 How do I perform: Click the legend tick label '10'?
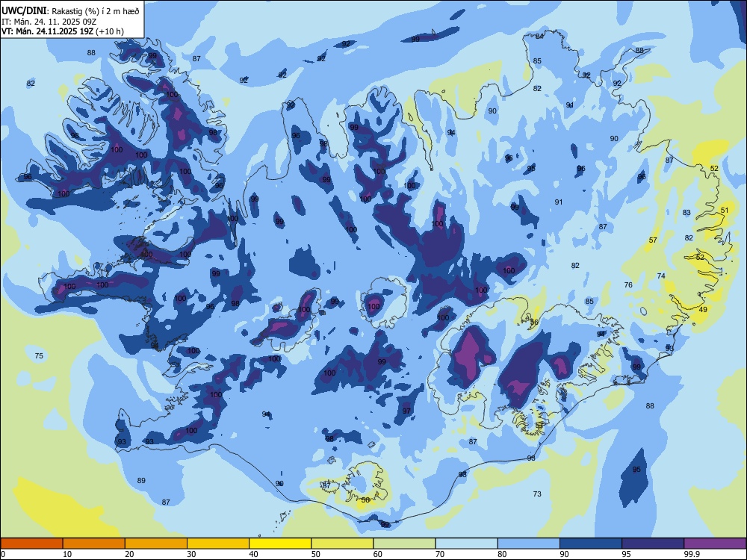point(67,554)
